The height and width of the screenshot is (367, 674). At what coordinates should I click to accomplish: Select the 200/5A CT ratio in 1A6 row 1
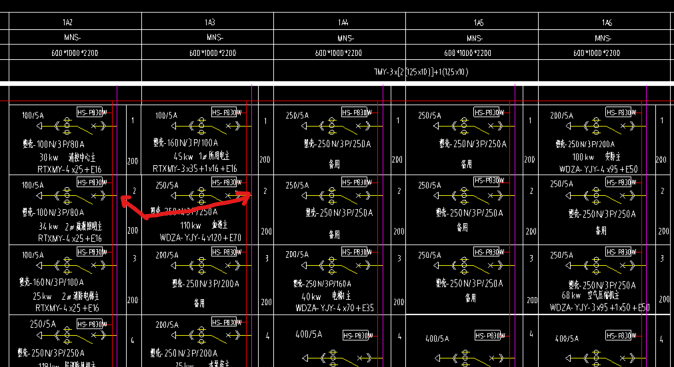562,116
